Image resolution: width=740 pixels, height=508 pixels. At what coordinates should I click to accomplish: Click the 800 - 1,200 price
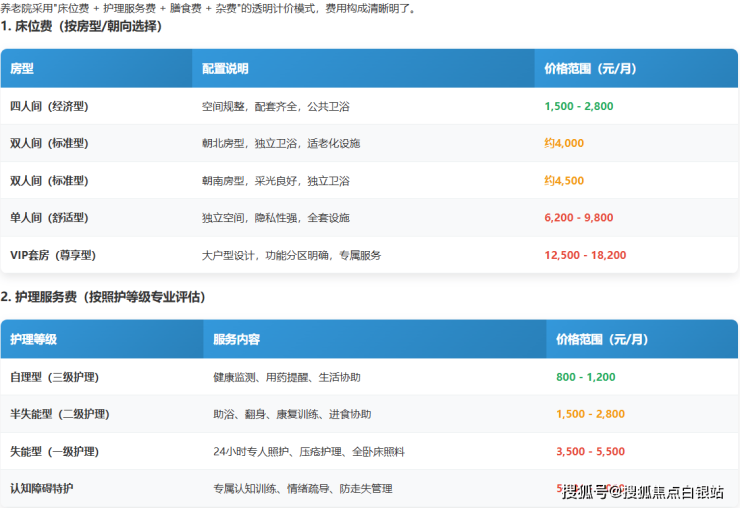coord(586,377)
